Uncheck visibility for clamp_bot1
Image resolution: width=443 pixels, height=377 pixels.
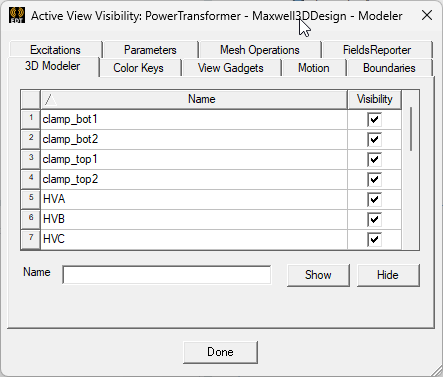374,119
